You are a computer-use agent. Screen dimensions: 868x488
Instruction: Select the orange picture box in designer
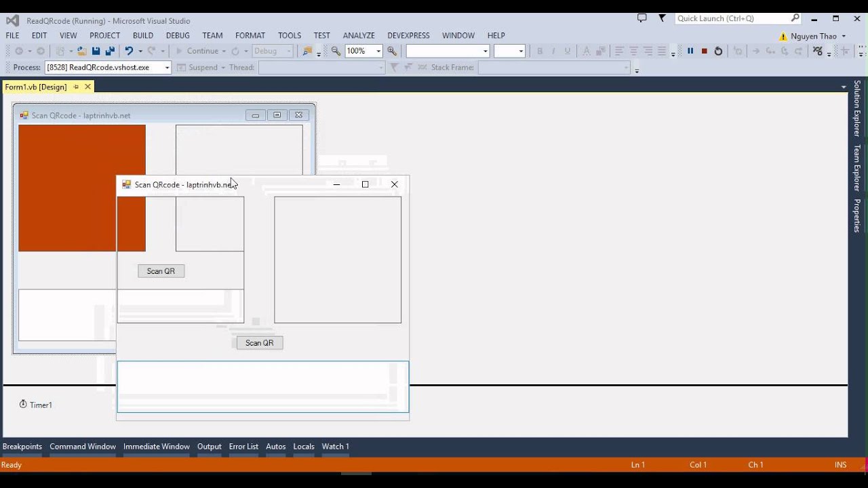[81, 188]
